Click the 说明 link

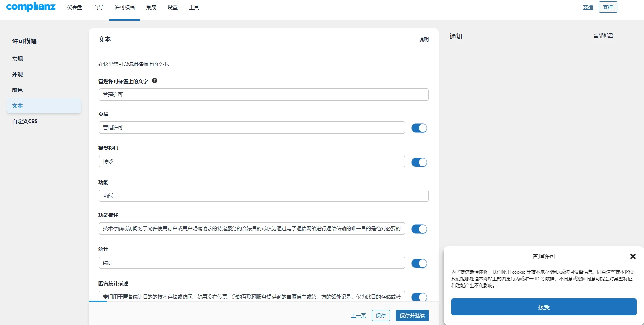[424, 39]
